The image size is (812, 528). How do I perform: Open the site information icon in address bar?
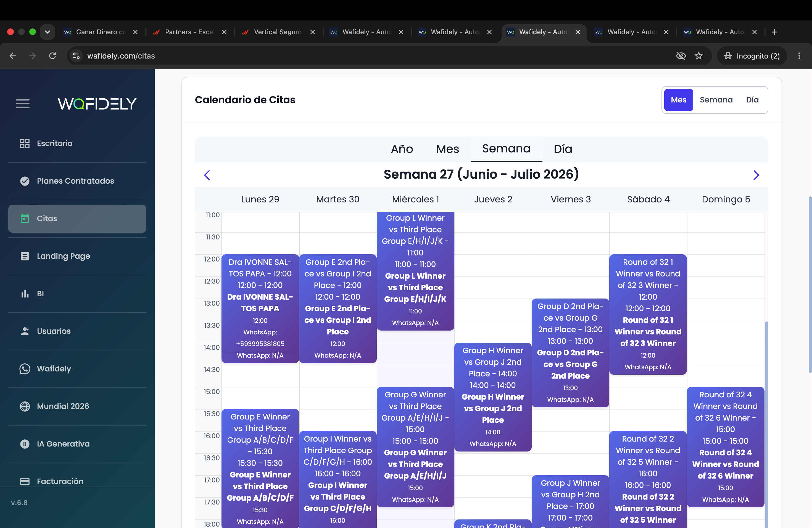76,56
